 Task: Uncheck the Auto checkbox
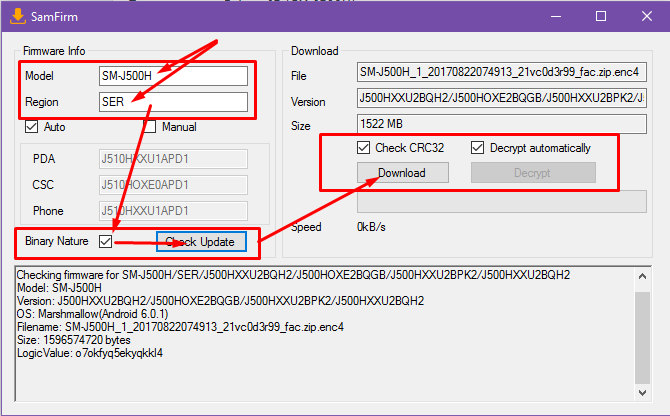click(30, 127)
